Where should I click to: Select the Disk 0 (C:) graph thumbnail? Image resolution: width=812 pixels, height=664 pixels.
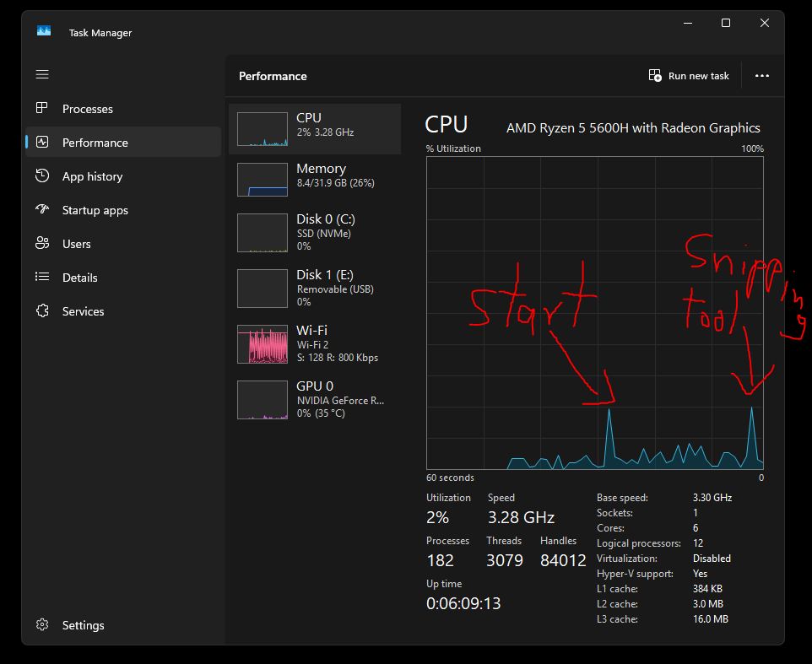click(263, 232)
